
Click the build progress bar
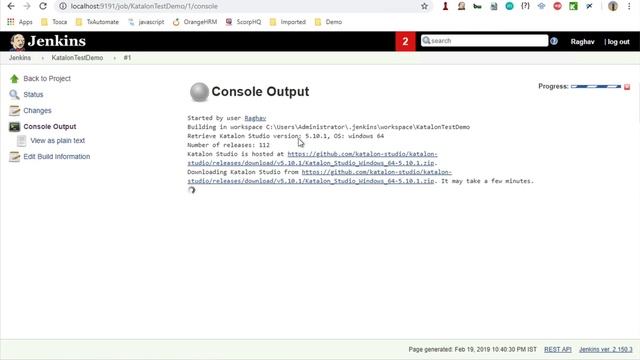pos(596,87)
